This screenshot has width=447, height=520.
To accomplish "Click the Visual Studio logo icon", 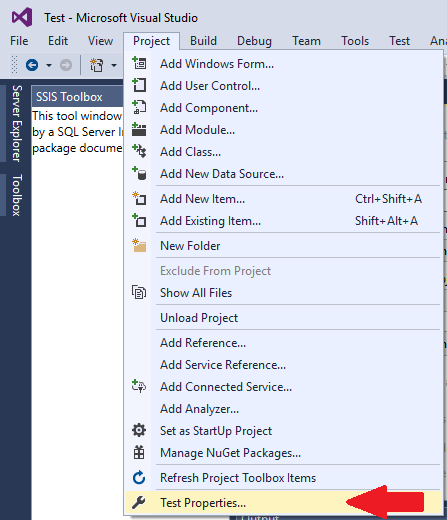I will (22, 17).
